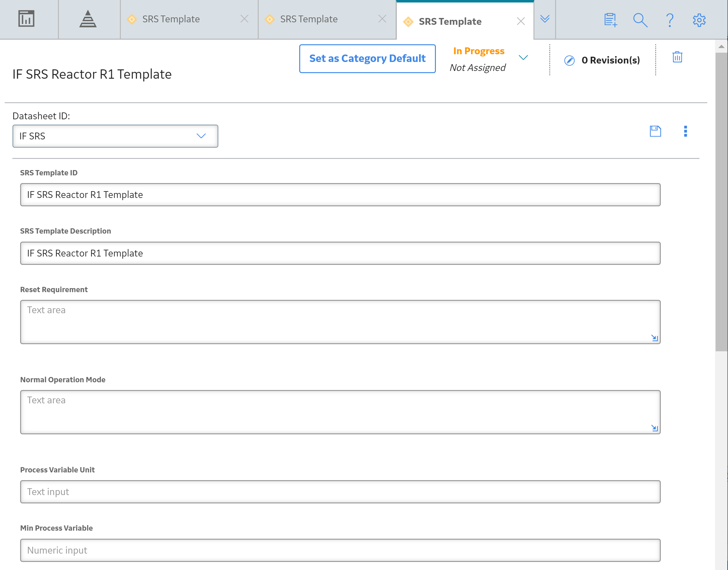
Task: Click the search icon in toolbar
Action: (x=641, y=19)
